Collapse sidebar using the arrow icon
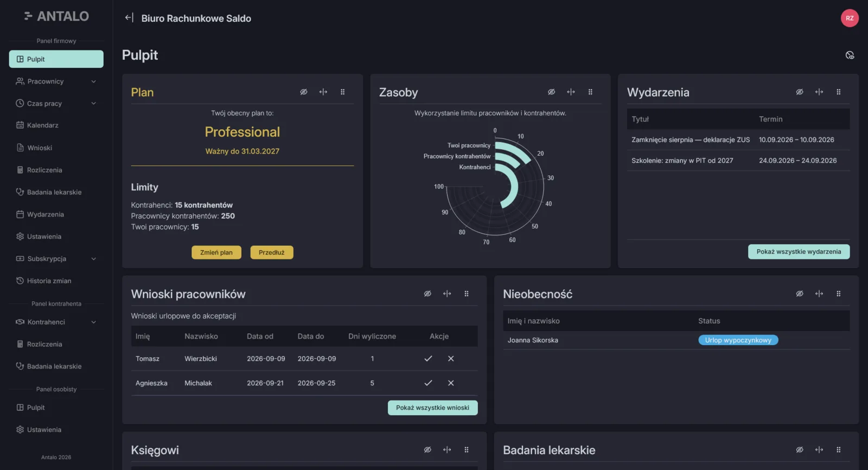 [129, 17]
